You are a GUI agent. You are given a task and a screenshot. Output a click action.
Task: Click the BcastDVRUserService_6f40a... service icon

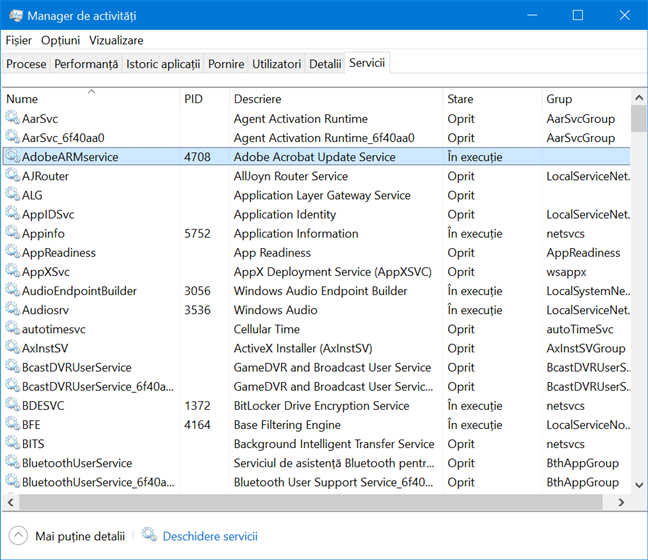click(x=12, y=386)
